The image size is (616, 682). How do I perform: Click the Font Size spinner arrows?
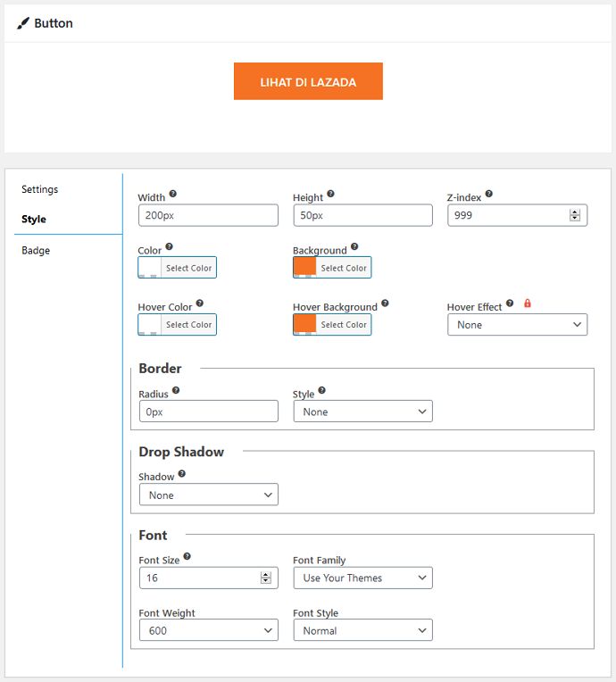pos(266,578)
